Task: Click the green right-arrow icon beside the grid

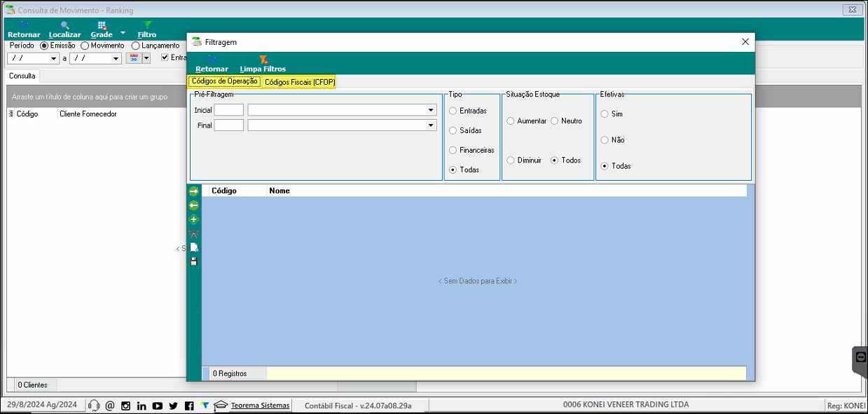Action: [194, 191]
